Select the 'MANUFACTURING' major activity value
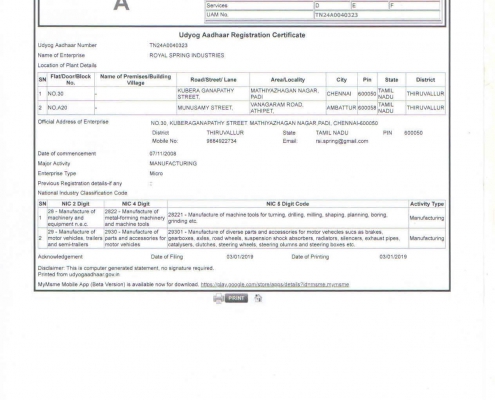This screenshot has width=495, height=400. 173,163
